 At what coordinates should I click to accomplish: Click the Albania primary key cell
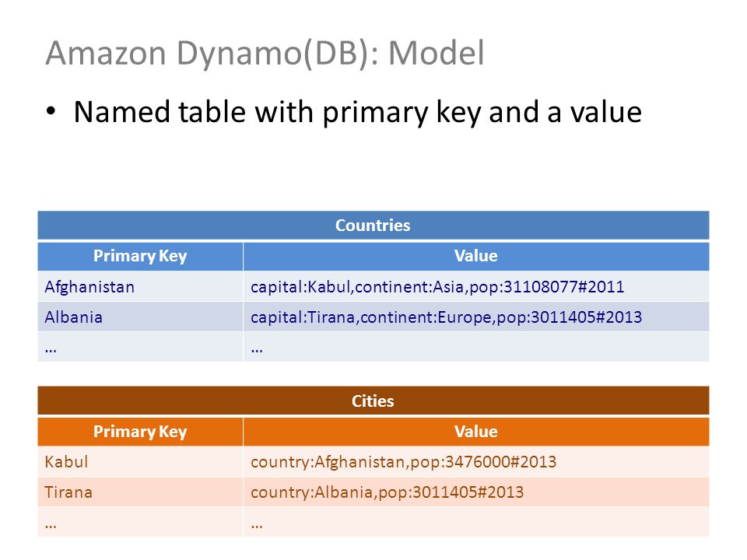click(140, 317)
